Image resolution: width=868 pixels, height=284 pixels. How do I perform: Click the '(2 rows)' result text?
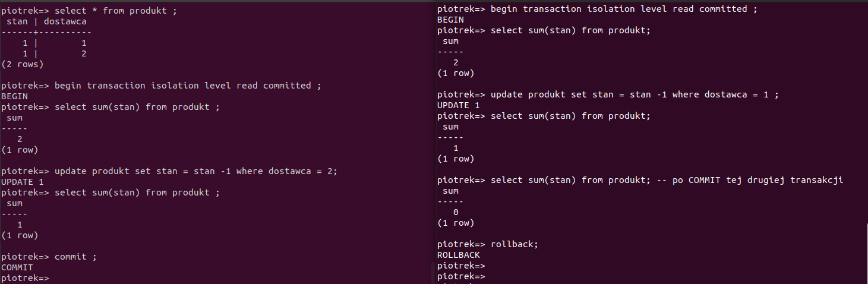[x=22, y=64]
